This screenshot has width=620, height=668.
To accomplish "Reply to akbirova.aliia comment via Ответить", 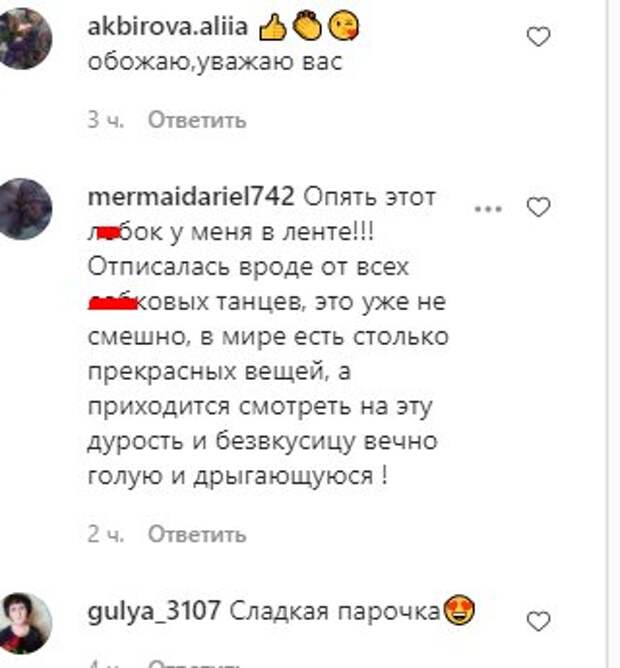I will click(x=197, y=120).
